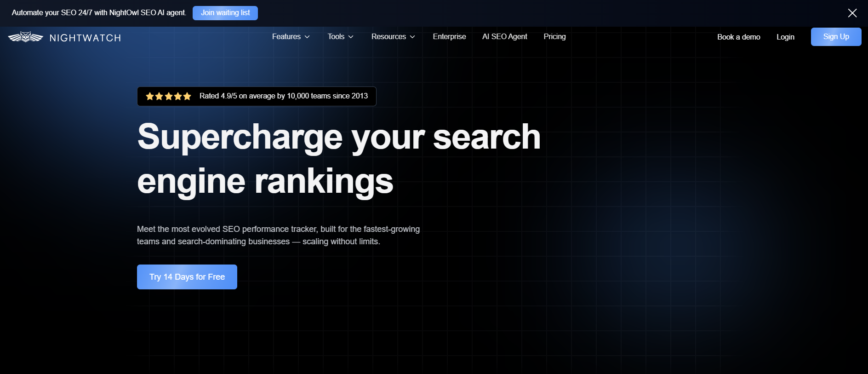Expand the Features dropdown chevron

pos(307,37)
